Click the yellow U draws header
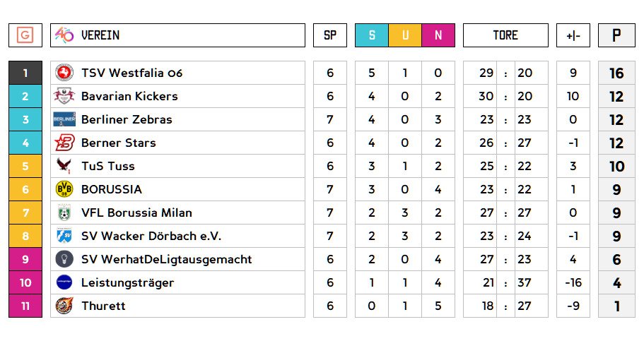This screenshot has width=644, height=341. (405, 35)
